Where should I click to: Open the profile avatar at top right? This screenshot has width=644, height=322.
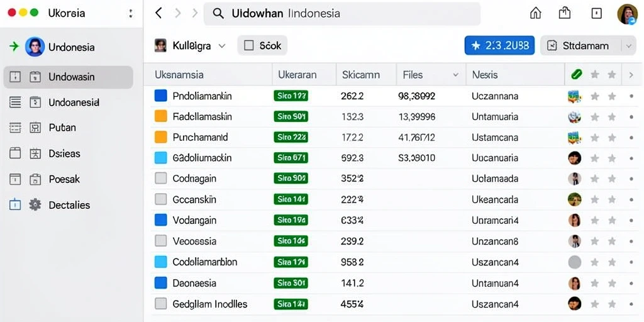point(627,14)
